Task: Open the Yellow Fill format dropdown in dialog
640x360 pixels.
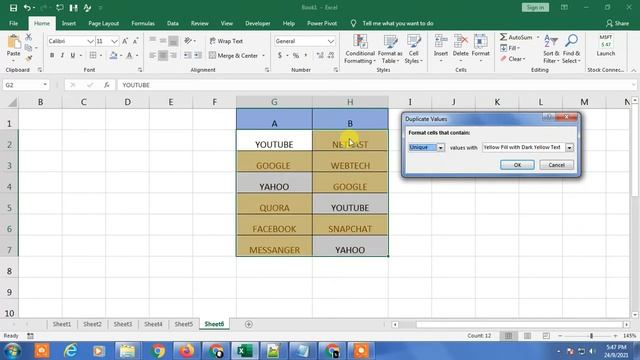Action: click(x=569, y=147)
